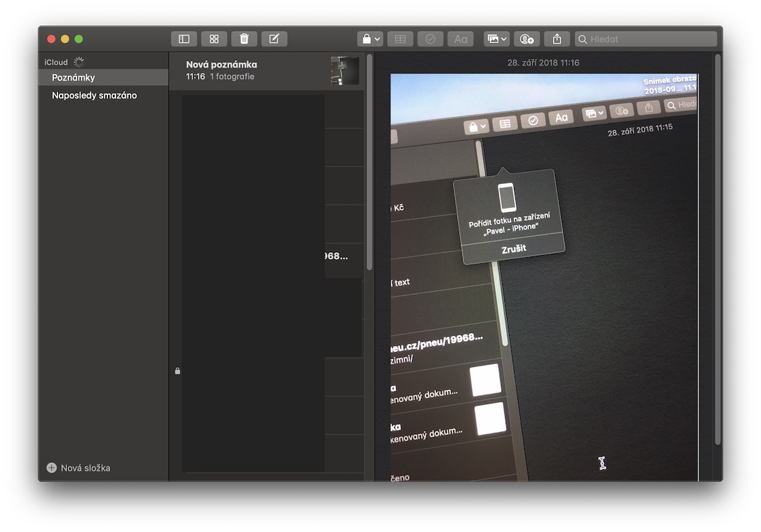This screenshot has height=532, width=761.
Task: Open Naposledy smazáno folder
Action: [x=103, y=96]
